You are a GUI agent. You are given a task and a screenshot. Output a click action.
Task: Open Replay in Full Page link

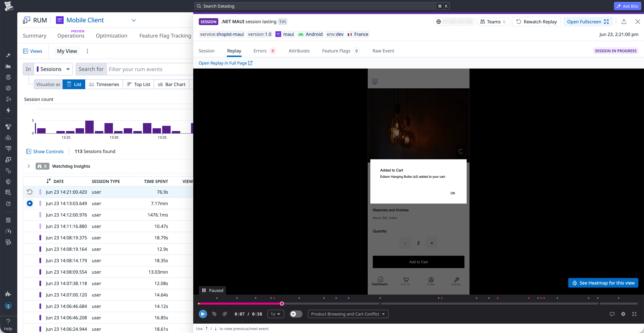(225, 63)
